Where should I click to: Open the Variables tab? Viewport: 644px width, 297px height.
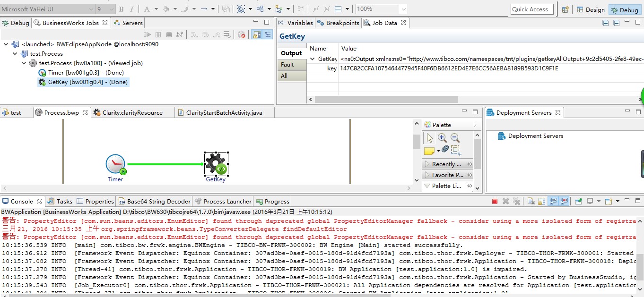point(296,23)
